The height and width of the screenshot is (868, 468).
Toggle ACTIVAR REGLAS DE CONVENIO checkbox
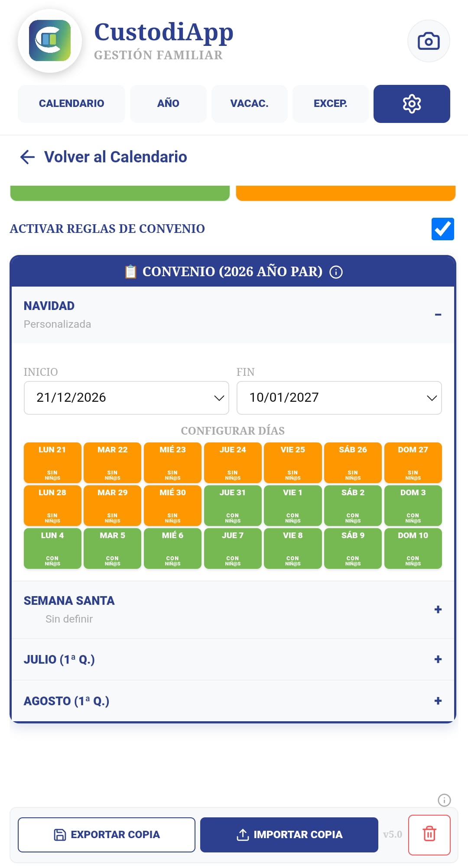(443, 229)
